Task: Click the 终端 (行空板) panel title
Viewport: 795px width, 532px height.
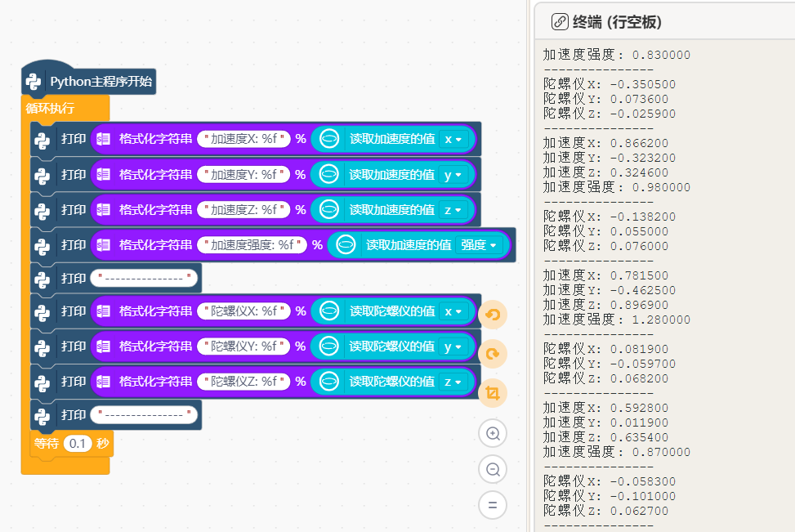Action: [x=617, y=22]
